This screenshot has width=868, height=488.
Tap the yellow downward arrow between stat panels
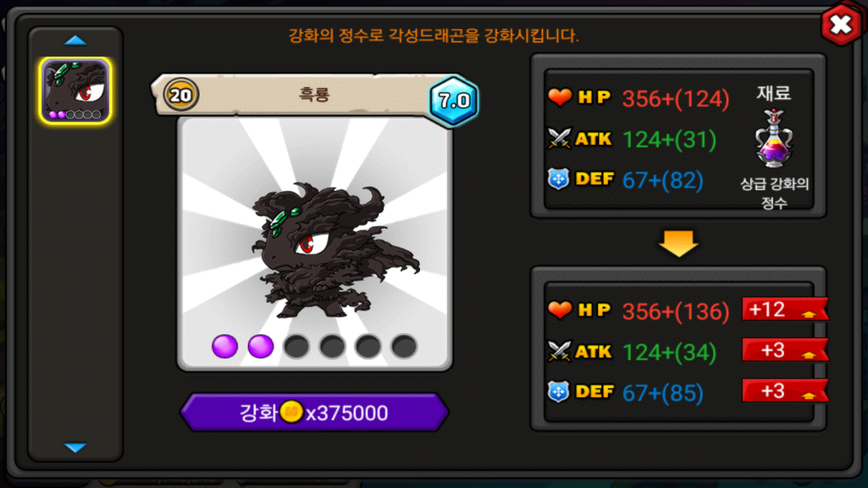[x=679, y=243]
